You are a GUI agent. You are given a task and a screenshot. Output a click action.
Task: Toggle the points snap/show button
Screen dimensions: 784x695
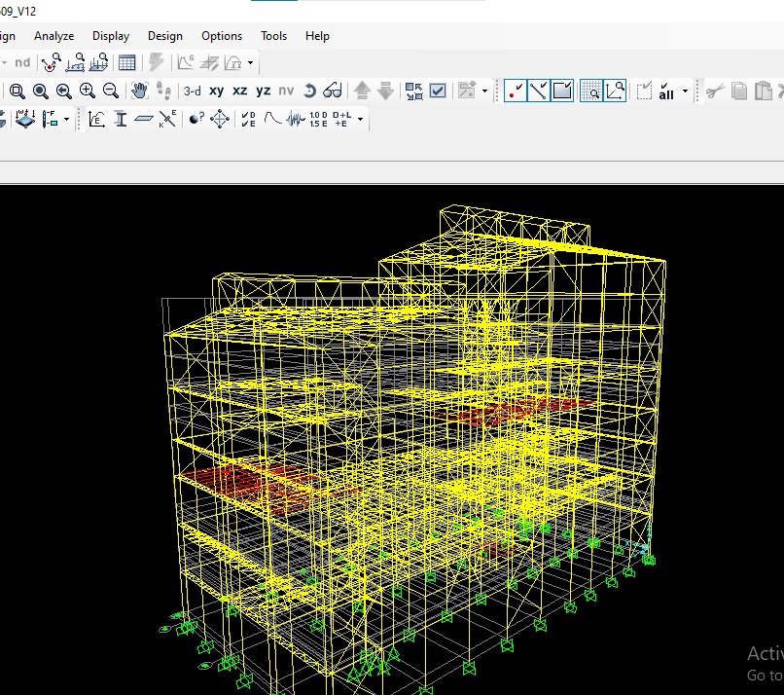coord(516,91)
